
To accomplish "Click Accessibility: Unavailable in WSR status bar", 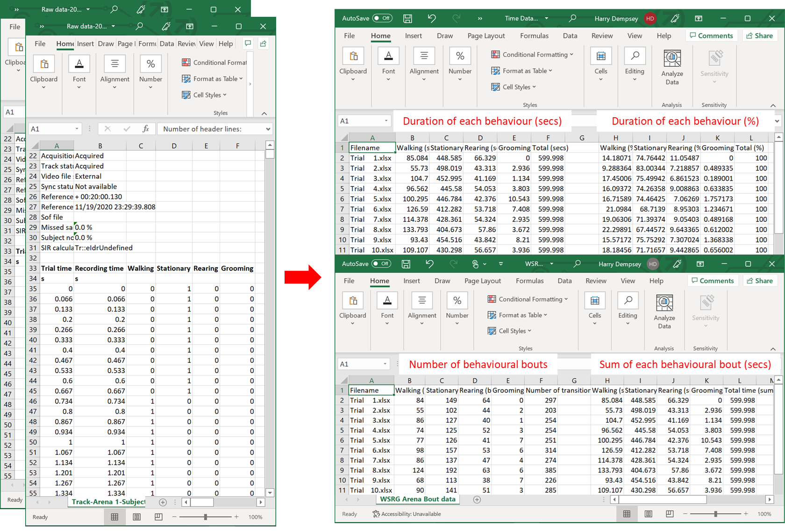I will 406,514.
